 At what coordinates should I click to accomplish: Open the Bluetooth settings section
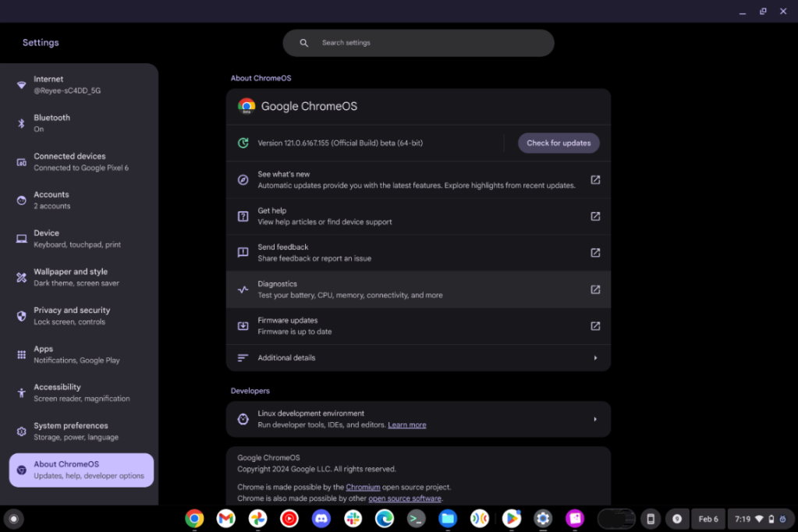pyautogui.click(x=81, y=123)
